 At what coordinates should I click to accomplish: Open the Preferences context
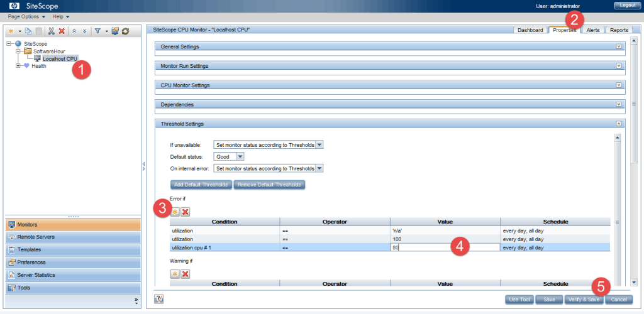click(72, 263)
